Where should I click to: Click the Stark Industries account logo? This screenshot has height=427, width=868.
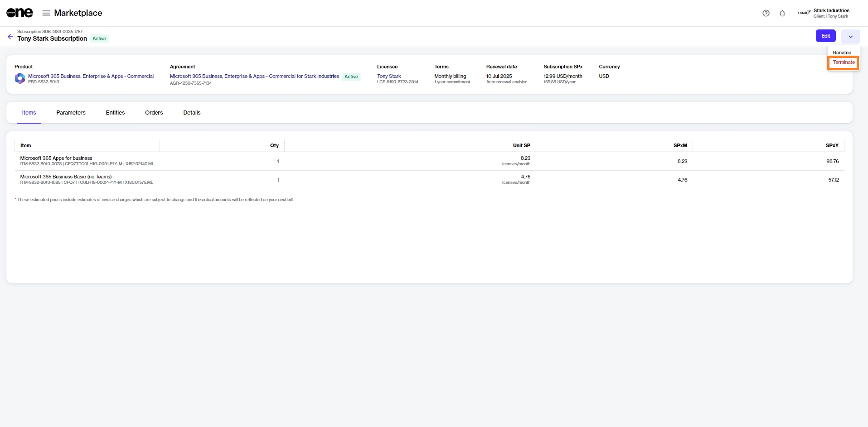[x=804, y=13]
